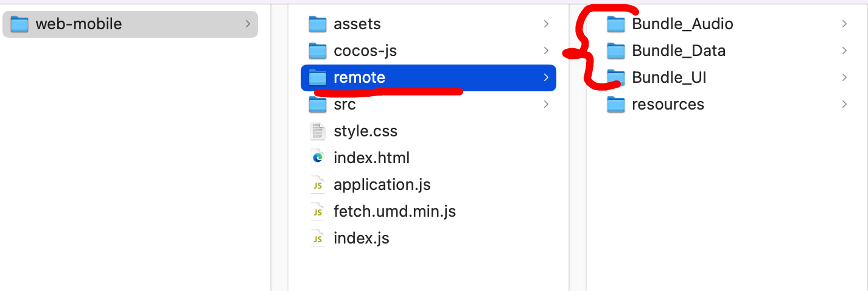Select the index.js file name
The height and width of the screenshot is (291, 868).
point(361,239)
